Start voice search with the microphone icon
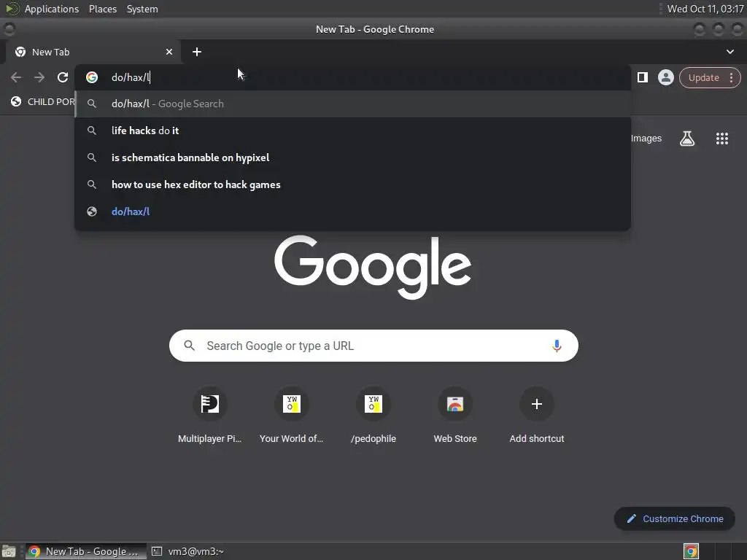Screen dimensions: 747x560 pos(557,346)
